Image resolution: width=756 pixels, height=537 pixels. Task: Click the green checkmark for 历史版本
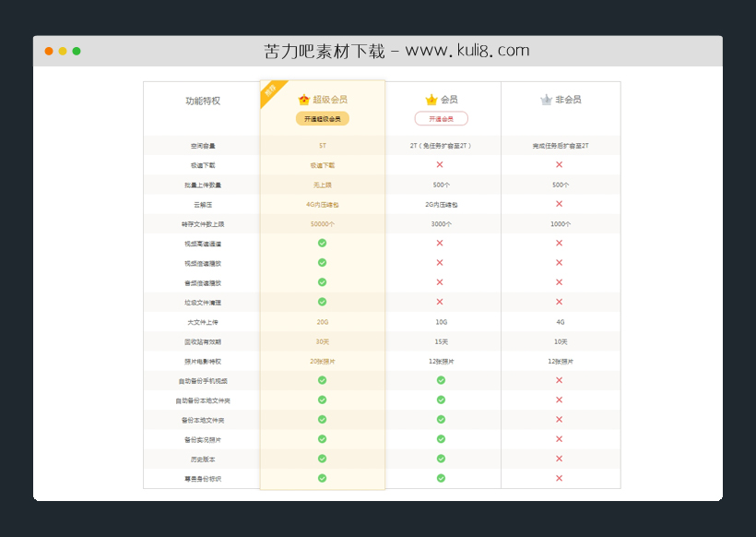click(322, 459)
